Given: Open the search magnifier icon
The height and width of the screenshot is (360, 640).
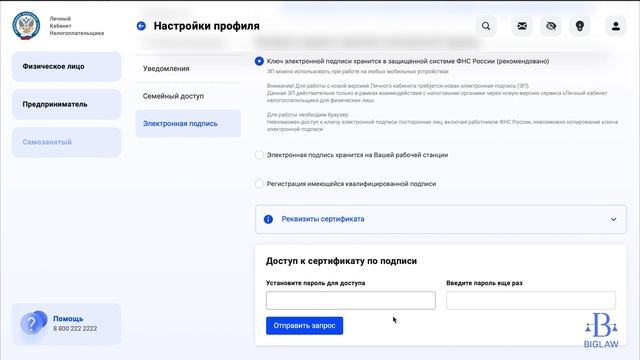Looking at the screenshot, I should tap(486, 26).
